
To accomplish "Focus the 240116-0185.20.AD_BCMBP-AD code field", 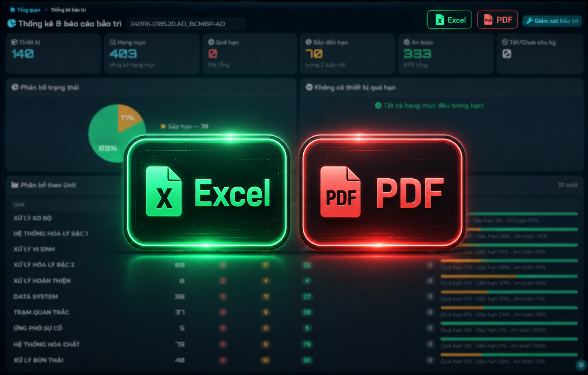I will click(x=185, y=24).
